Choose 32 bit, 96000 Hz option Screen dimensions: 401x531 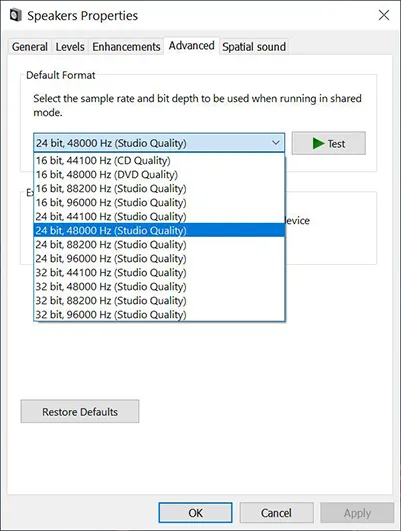pyautogui.click(x=159, y=314)
